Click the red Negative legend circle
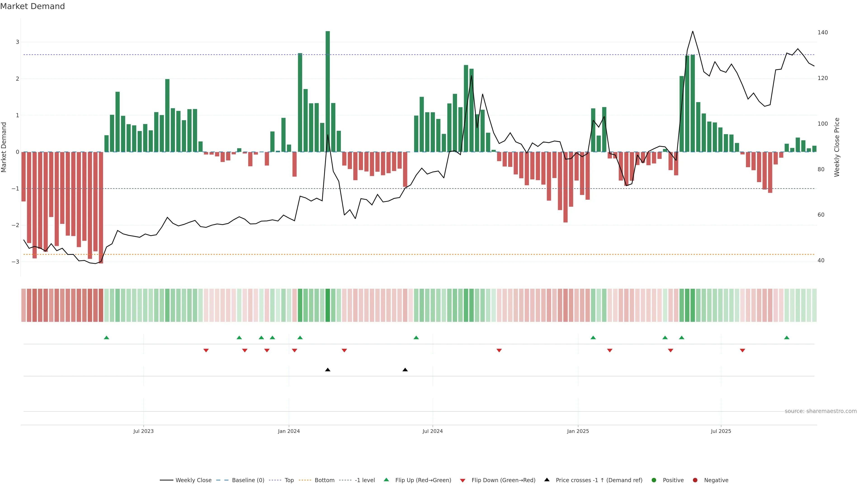868x488 pixels. click(695, 480)
